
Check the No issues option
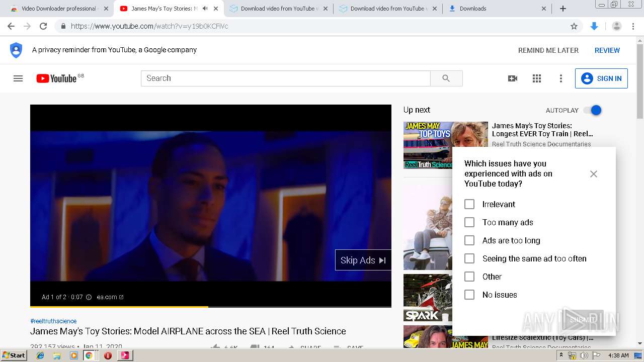[x=469, y=295]
